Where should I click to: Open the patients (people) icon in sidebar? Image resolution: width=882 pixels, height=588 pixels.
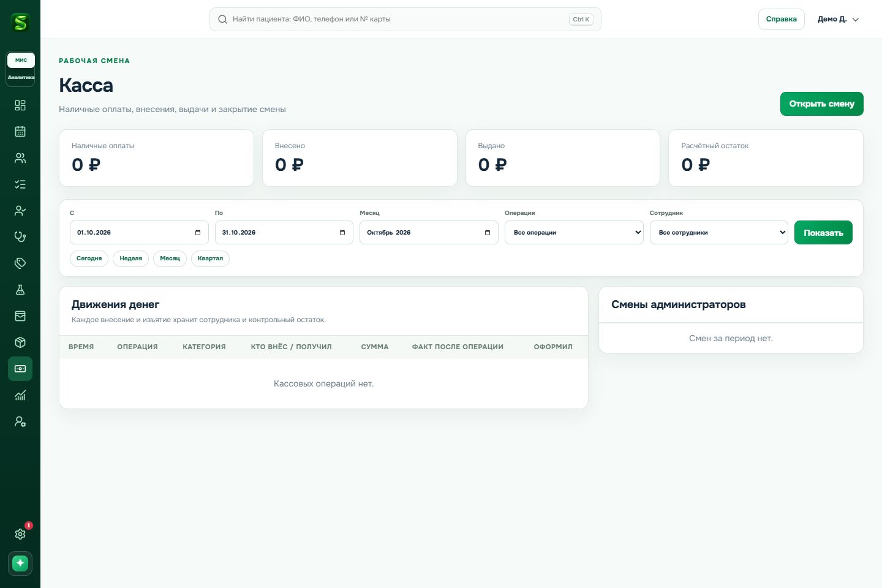[20, 158]
